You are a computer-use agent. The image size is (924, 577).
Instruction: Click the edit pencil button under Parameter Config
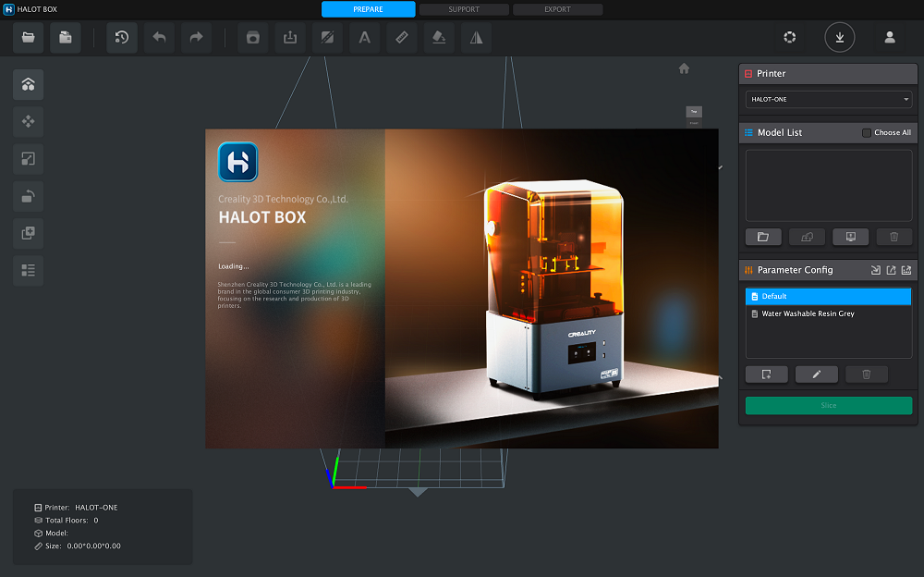tap(816, 374)
